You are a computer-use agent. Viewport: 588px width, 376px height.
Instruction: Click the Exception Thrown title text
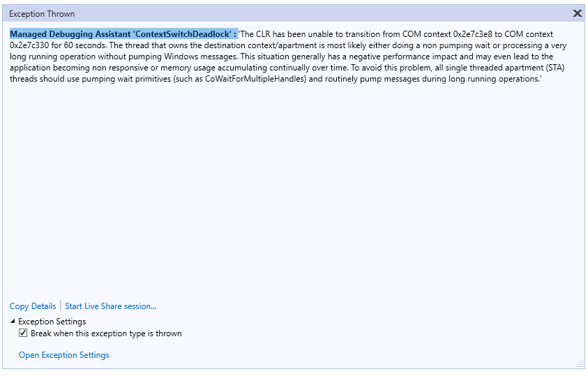coord(42,14)
